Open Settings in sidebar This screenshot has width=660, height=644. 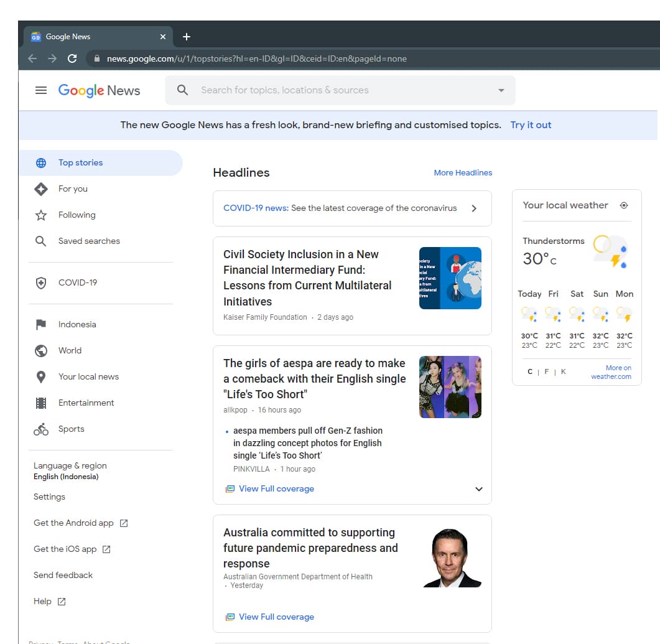pos(49,497)
